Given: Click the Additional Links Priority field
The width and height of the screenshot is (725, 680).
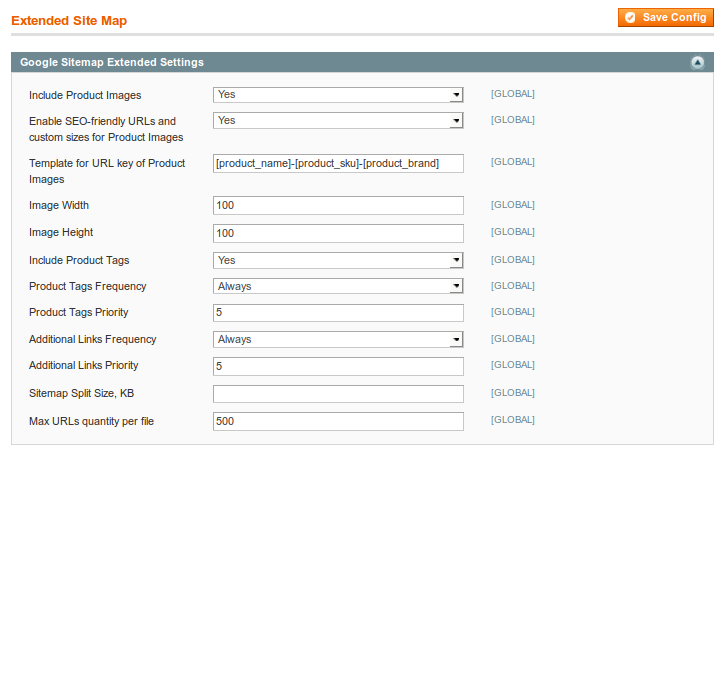Looking at the screenshot, I should tap(338, 367).
